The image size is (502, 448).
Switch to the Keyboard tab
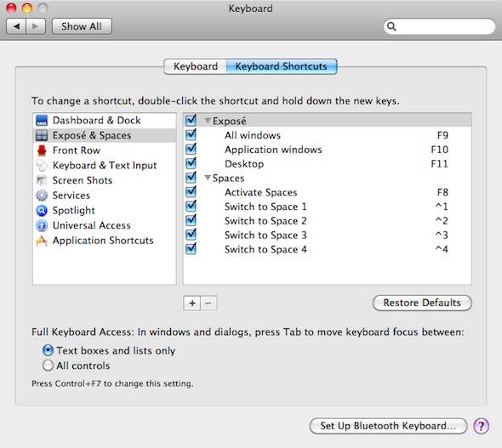(196, 66)
